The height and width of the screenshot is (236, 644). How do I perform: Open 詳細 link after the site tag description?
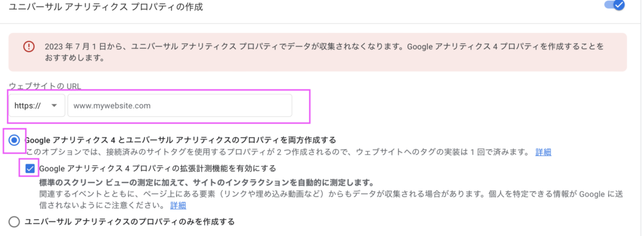(x=543, y=152)
